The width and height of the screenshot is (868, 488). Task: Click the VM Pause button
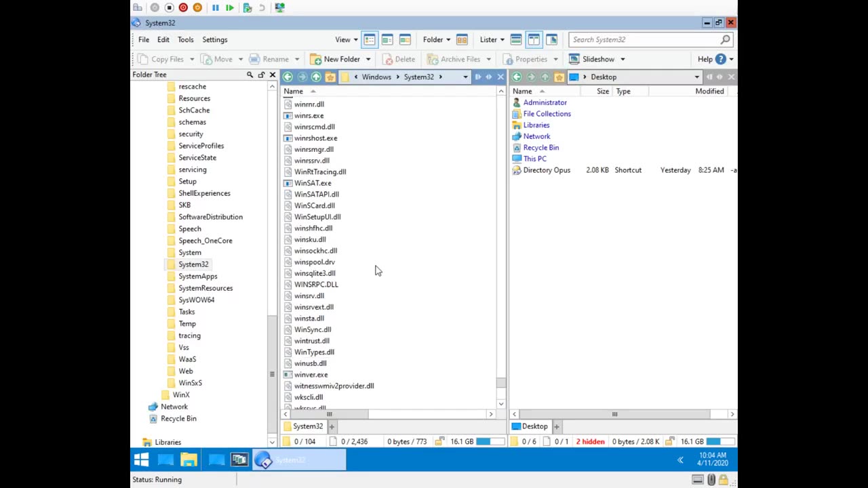pyautogui.click(x=215, y=7)
